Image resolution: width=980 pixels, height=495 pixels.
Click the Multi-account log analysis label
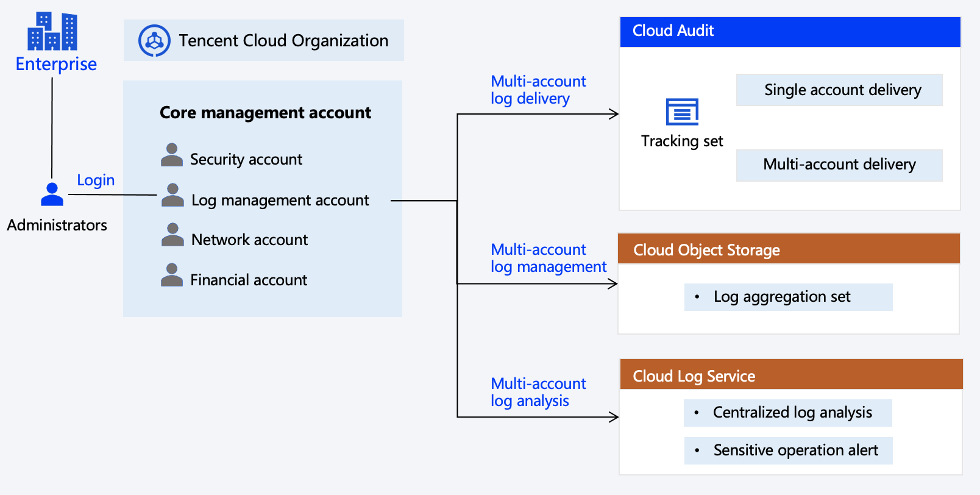(538, 393)
